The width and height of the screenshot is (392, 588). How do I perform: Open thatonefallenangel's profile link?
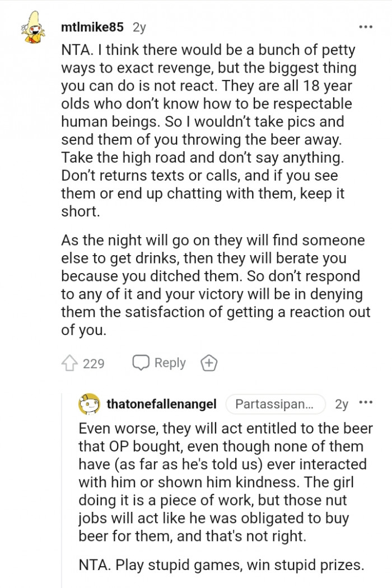tap(162, 404)
